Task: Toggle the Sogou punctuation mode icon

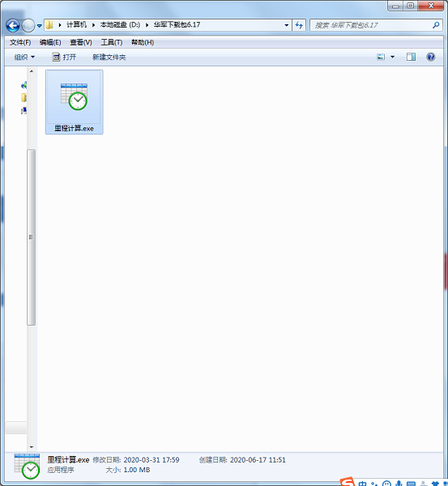Action: point(374,484)
